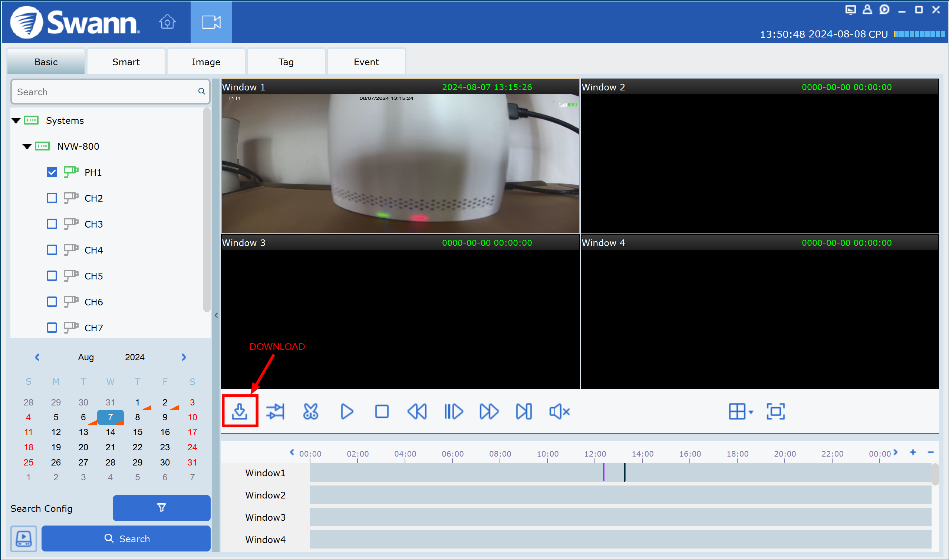Click the timeline vertical scrollbar
The width and height of the screenshot is (949, 560).
point(935,474)
